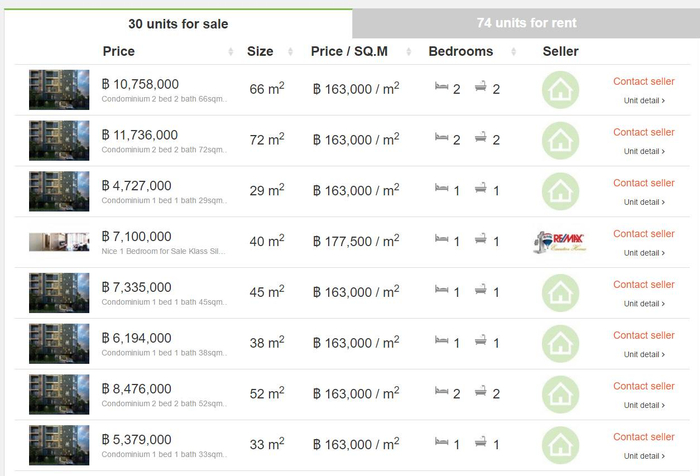700x476 pixels.
Task: Click seller house icon for ฿8,476,000 unit
Action: tap(560, 394)
